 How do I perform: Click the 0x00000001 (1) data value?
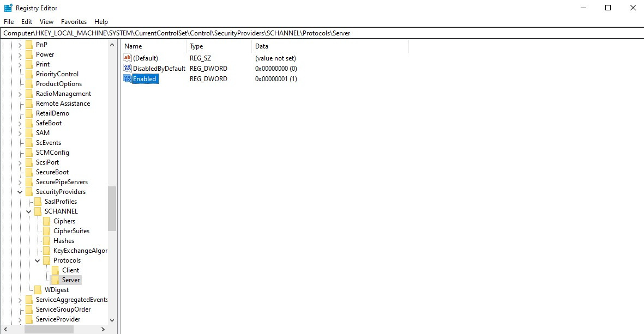(x=276, y=79)
